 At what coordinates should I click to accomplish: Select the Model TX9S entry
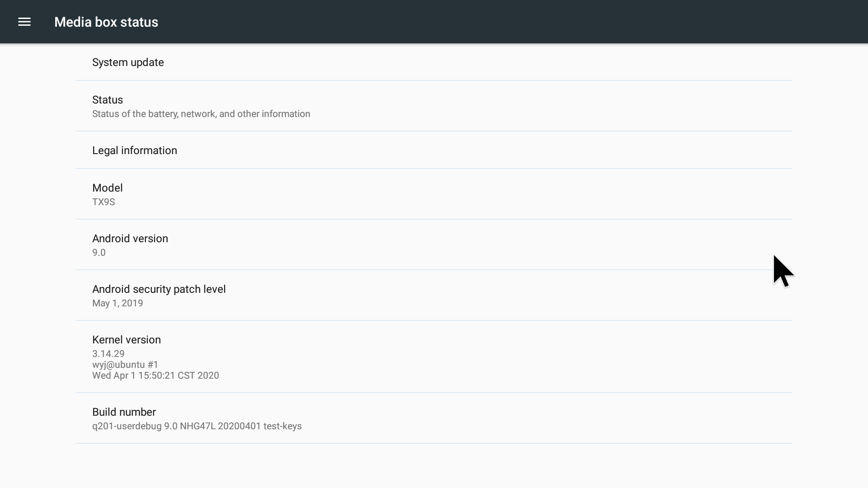click(x=434, y=194)
